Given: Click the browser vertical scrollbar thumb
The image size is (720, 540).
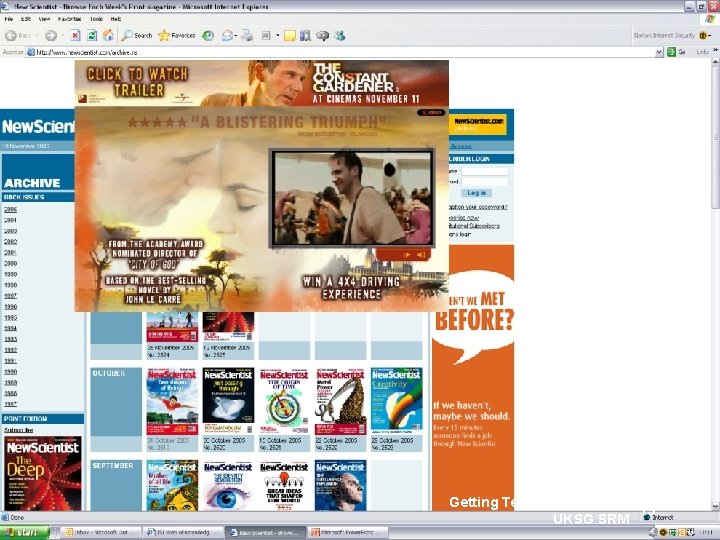Looking at the screenshot, I should click(716, 138).
